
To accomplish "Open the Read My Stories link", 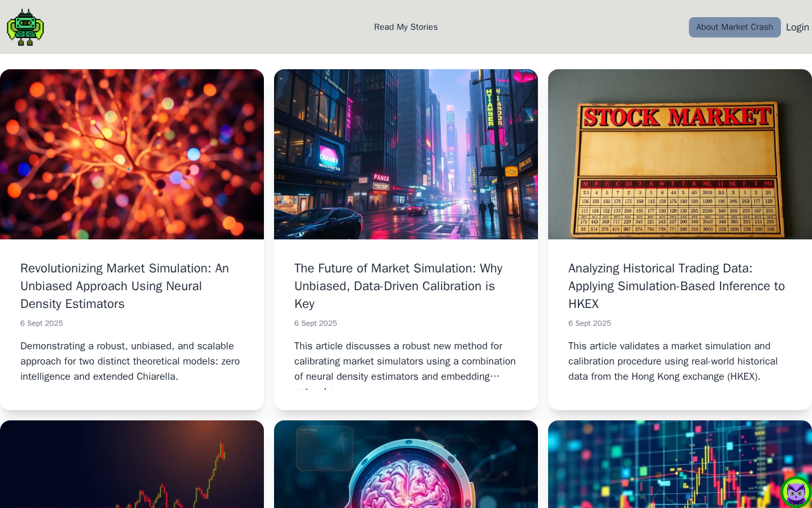I will tap(406, 27).
